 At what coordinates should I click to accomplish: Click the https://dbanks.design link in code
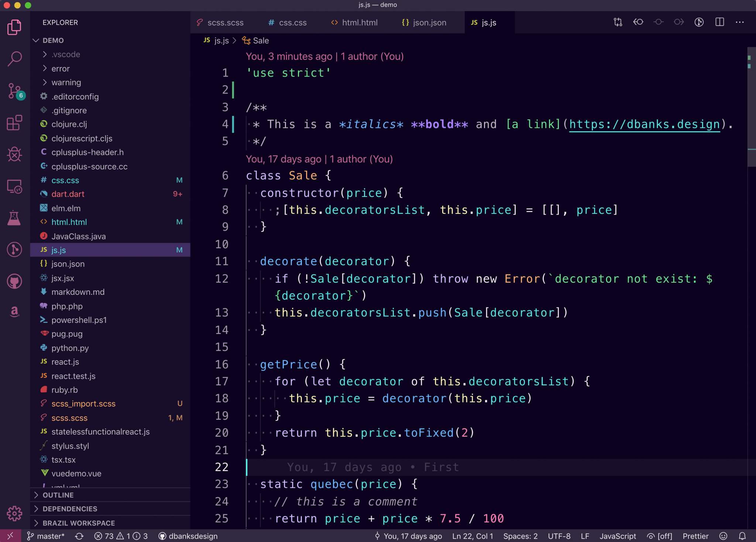click(644, 124)
